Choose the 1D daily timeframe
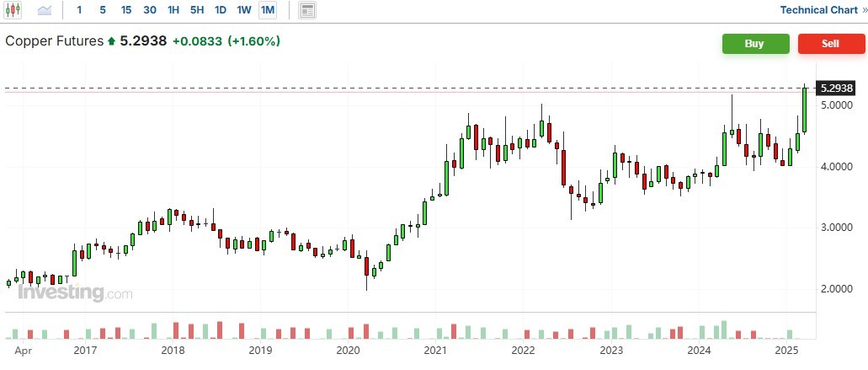 coord(220,10)
